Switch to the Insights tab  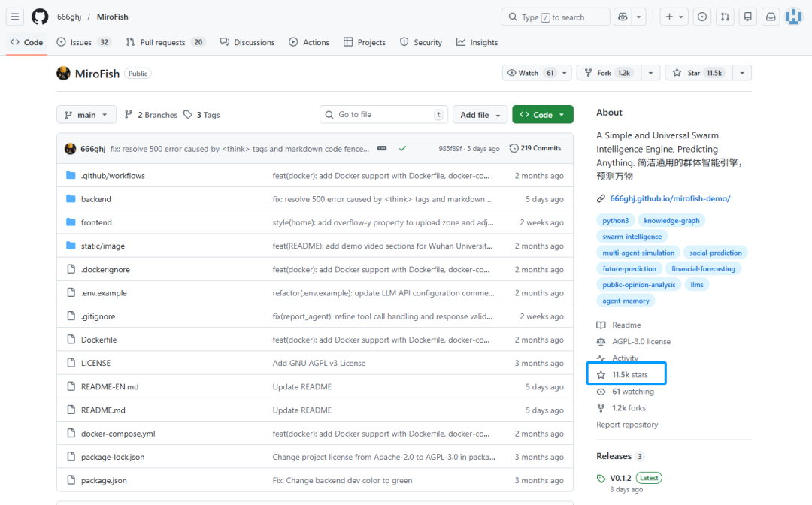click(x=477, y=43)
